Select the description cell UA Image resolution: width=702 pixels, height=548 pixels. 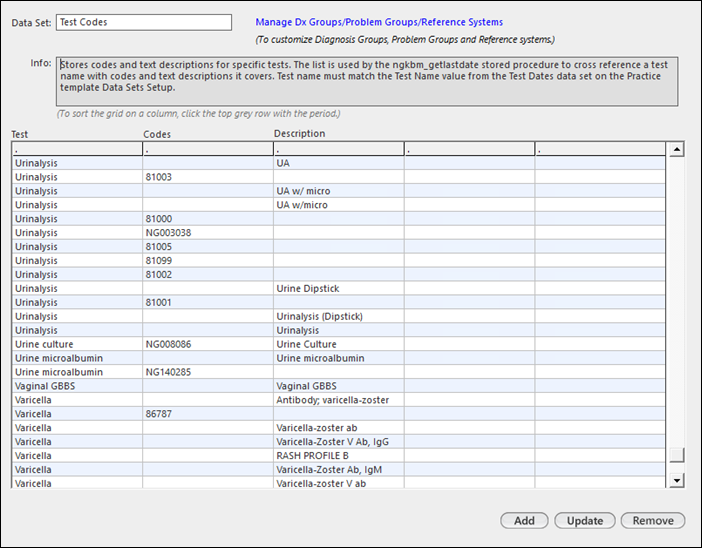coord(338,163)
